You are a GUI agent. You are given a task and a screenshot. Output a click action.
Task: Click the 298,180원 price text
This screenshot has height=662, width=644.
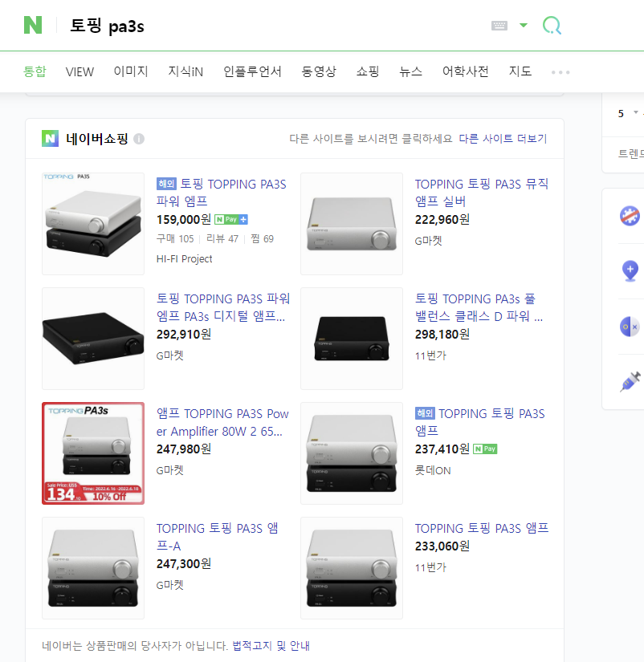tap(442, 335)
